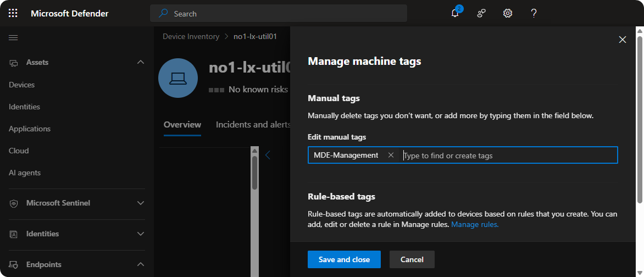Viewport: 644px width, 277px height.
Task: Expand the Microsoft Sentinel section
Action: pos(140,203)
